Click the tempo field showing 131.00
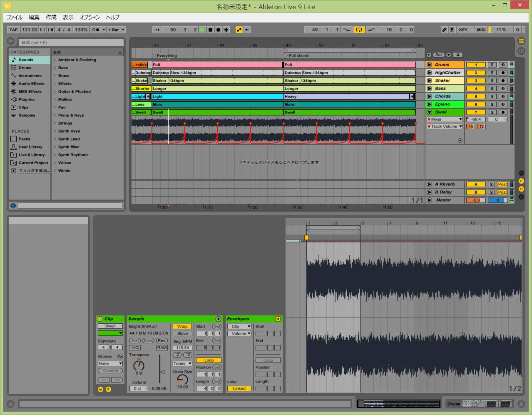 click(x=30, y=30)
